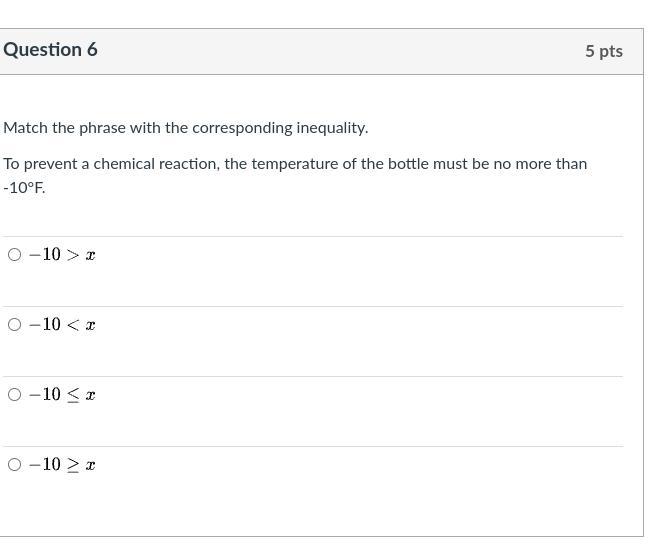
Task: Click the "To prevent a chemical reaction" sentence
Action: coord(295,164)
